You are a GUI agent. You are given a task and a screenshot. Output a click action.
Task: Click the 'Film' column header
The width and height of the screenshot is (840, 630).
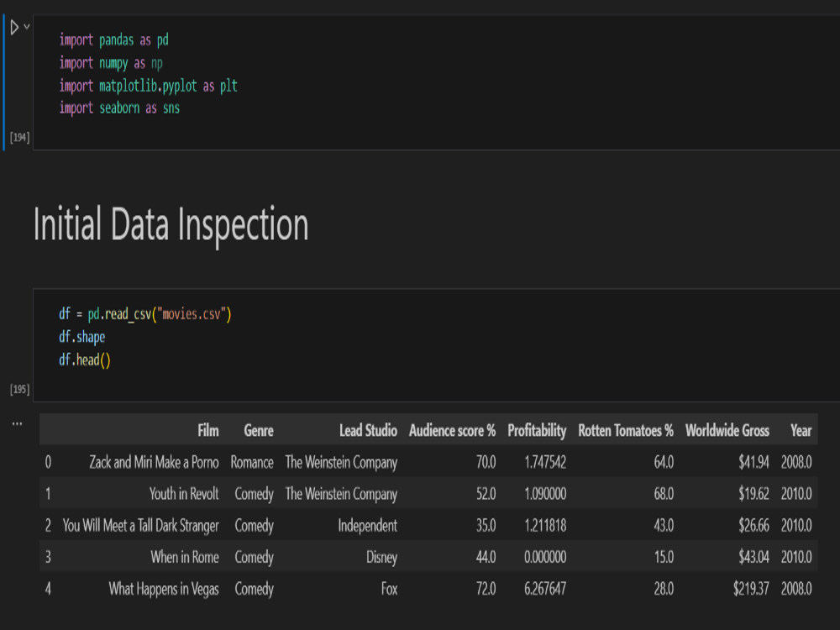(x=207, y=430)
